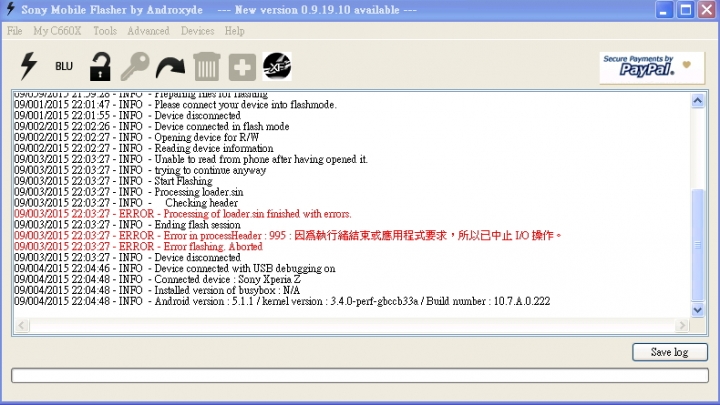Select 'Reading device information' log line

[144, 148]
